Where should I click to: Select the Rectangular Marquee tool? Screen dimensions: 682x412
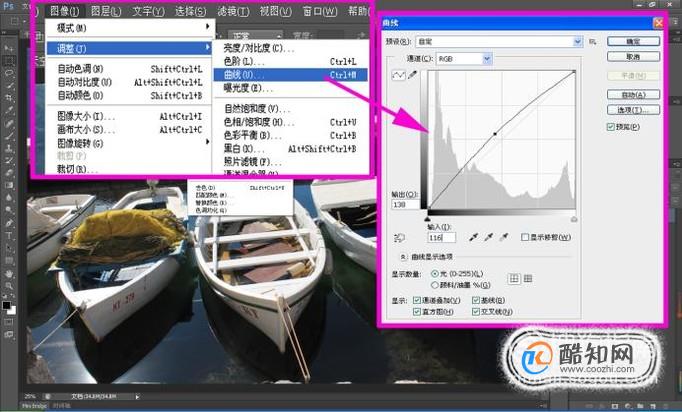pos(9,60)
